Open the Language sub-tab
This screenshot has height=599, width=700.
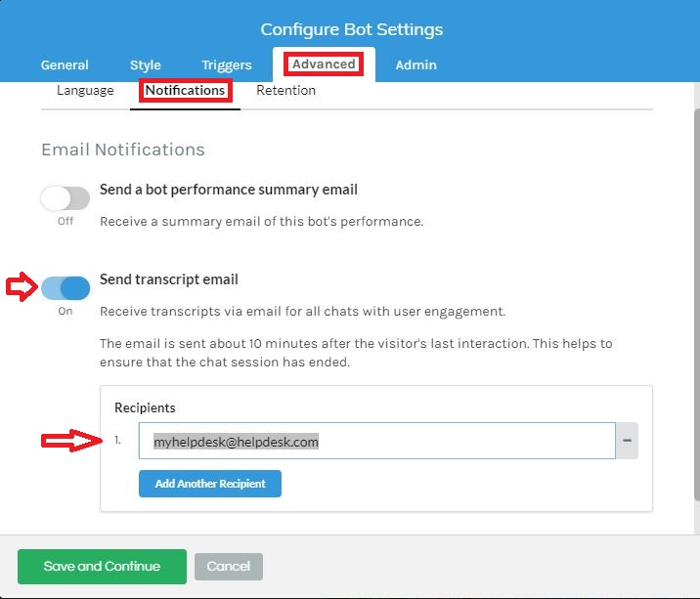click(85, 90)
